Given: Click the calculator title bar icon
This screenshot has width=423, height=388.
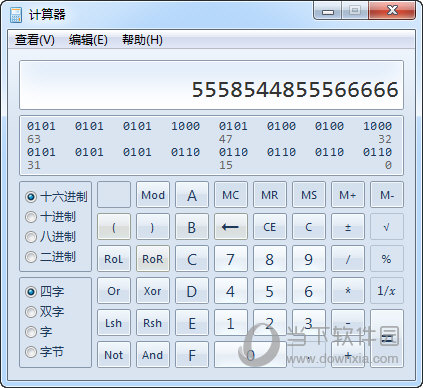Looking at the screenshot, I should tap(16, 15).
